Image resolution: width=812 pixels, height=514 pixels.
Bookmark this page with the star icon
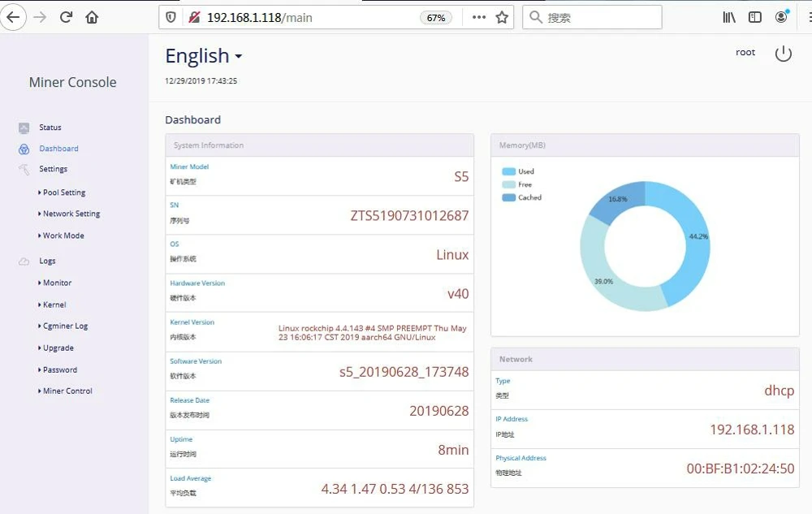point(502,18)
